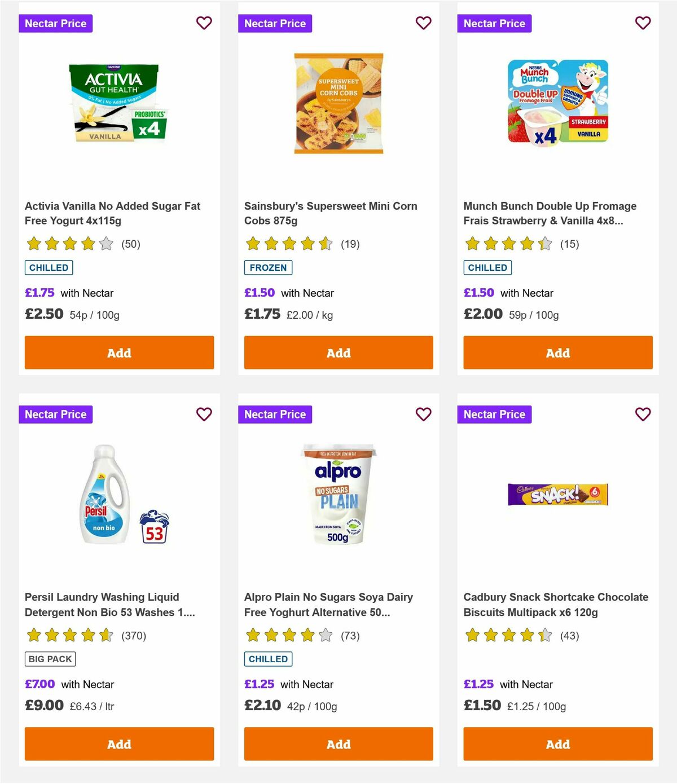The image size is (677, 784).
Task: Toggle favourite on Cadbury Snack biscuits
Action: point(643,414)
